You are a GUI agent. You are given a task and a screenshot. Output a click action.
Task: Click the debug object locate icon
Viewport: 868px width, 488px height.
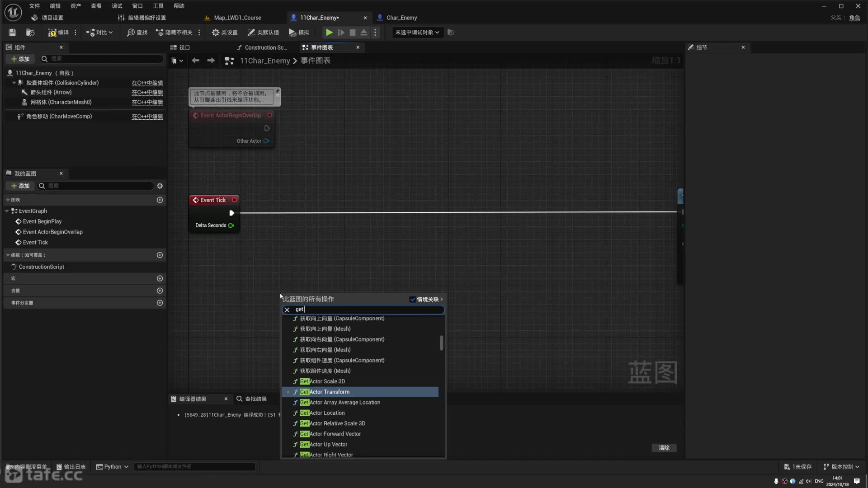451,32
